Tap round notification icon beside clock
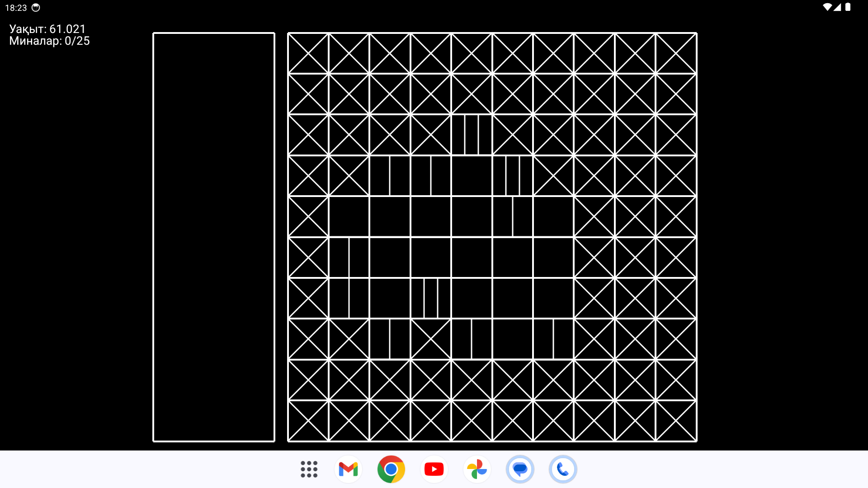 pyautogui.click(x=36, y=8)
